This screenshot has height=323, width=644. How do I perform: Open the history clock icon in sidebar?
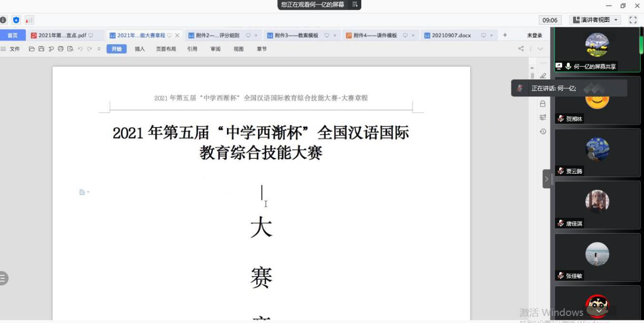pyautogui.click(x=542, y=132)
